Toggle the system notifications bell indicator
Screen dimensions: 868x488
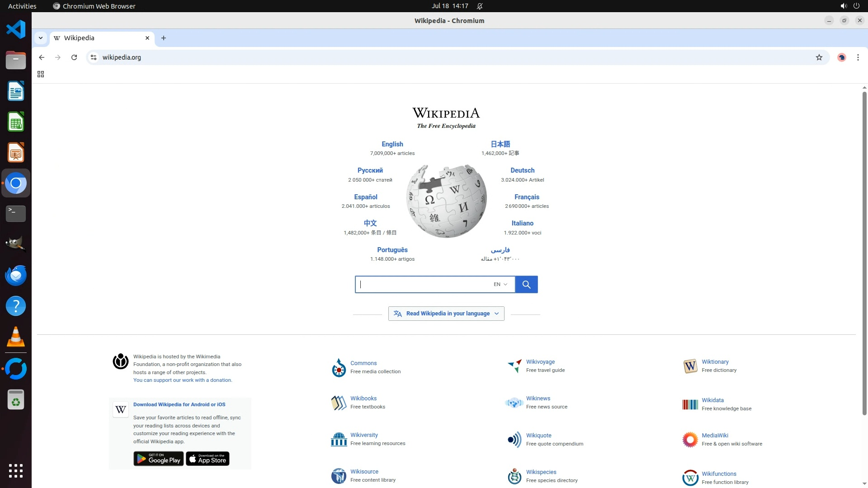click(480, 6)
